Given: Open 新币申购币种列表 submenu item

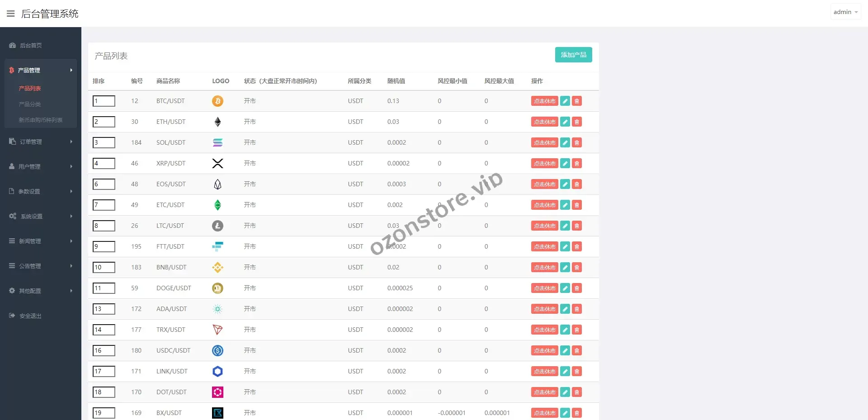Looking at the screenshot, I should tap(41, 120).
